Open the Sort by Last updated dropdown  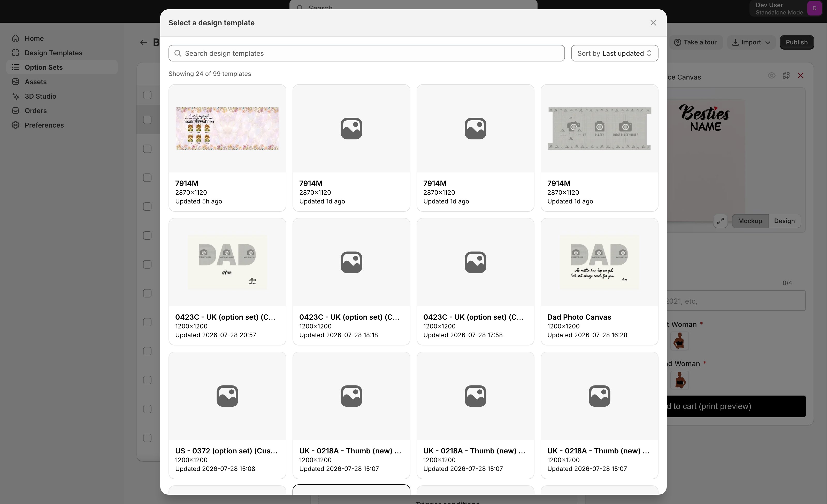[614, 53]
